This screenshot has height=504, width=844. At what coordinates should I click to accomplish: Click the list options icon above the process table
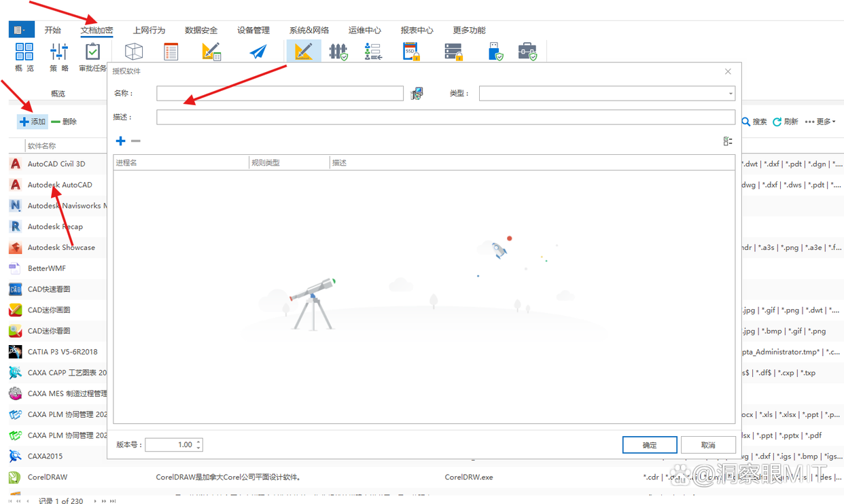pos(728,141)
